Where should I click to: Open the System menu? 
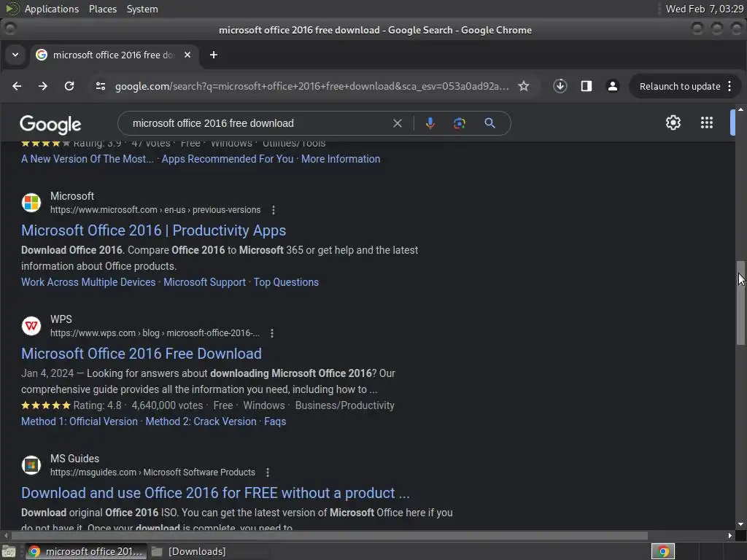click(142, 9)
